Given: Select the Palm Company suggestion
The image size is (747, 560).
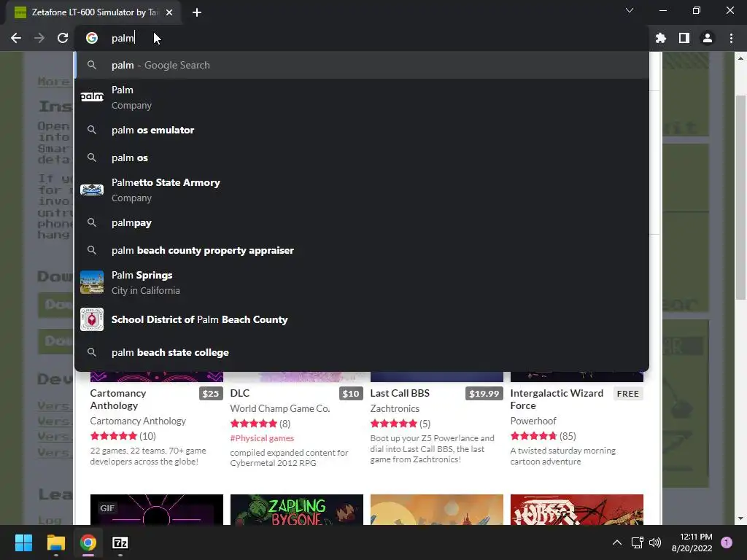Looking at the screenshot, I should tap(362, 97).
